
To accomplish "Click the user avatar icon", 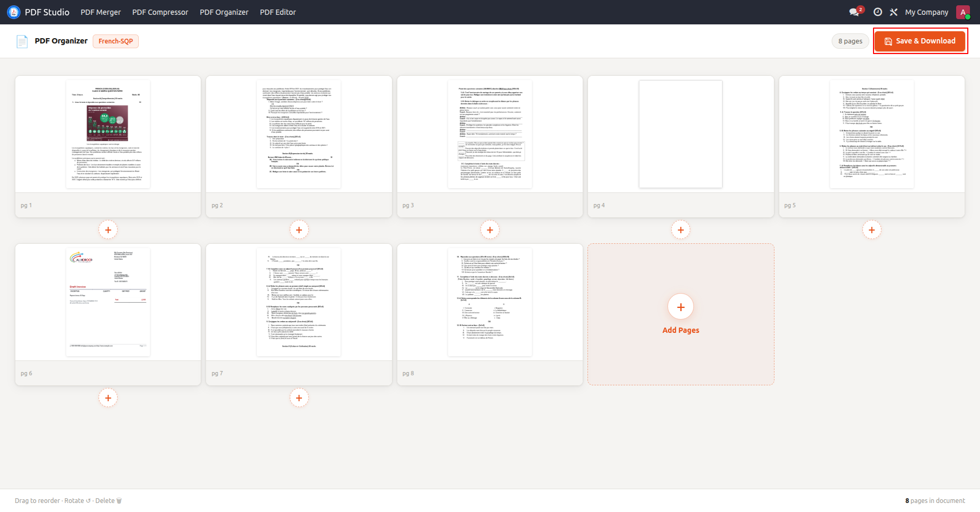I will click(963, 12).
